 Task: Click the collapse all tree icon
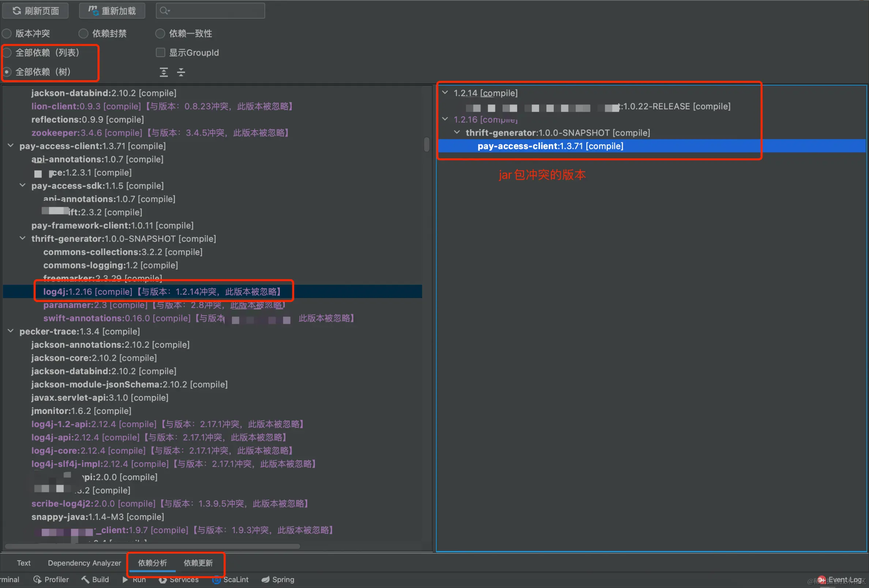[x=181, y=72]
